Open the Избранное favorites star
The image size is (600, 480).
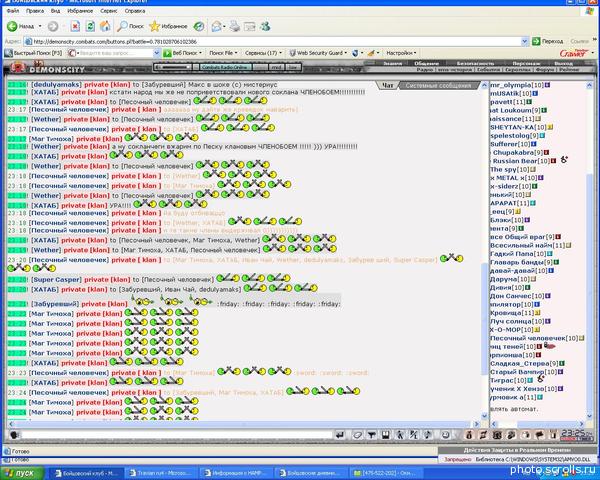click(x=168, y=26)
